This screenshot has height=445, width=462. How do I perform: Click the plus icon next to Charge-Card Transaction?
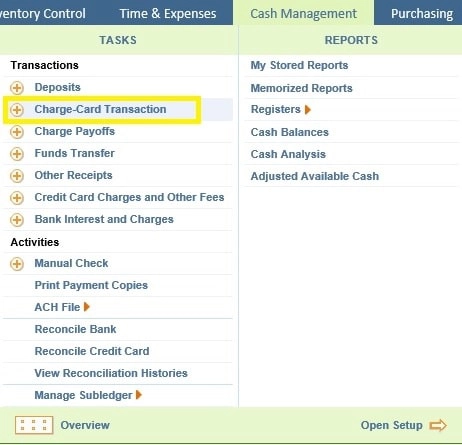[x=17, y=110]
